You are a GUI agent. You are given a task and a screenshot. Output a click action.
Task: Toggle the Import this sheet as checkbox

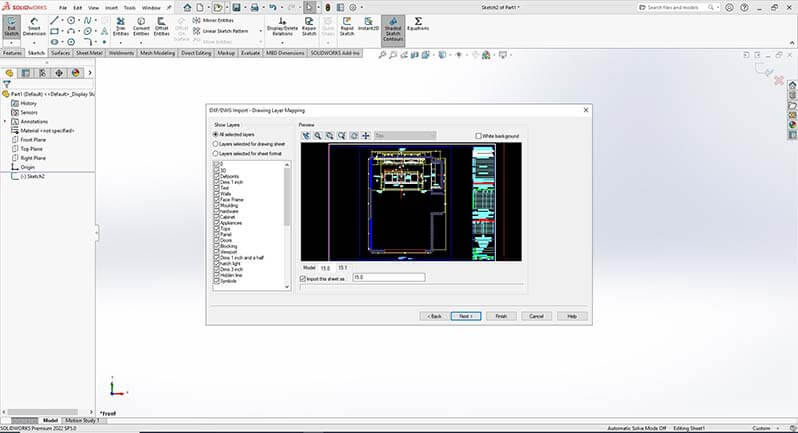pyautogui.click(x=303, y=279)
